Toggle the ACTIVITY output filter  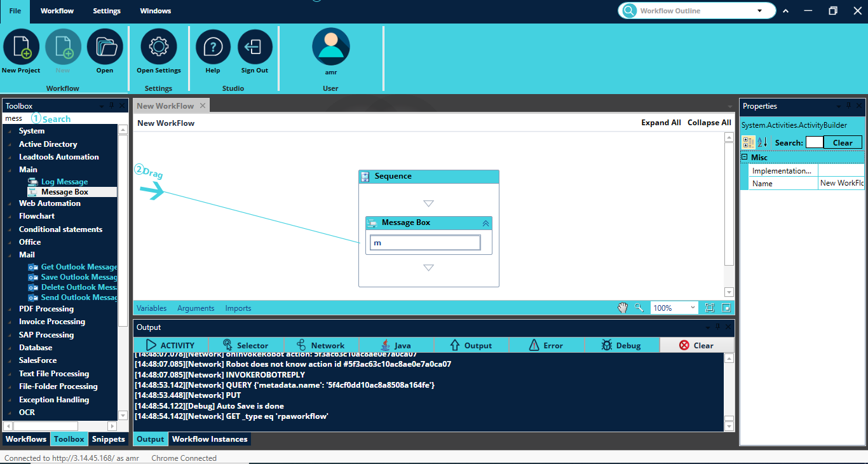(x=170, y=345)
